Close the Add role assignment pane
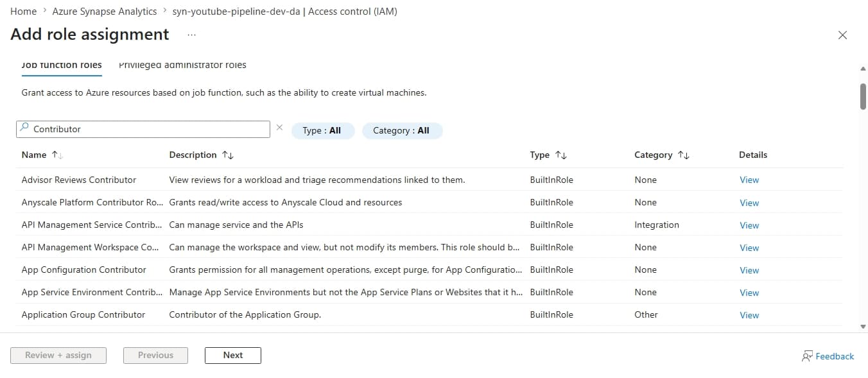This screenshot has width=868, height=378. pos(842,35)
